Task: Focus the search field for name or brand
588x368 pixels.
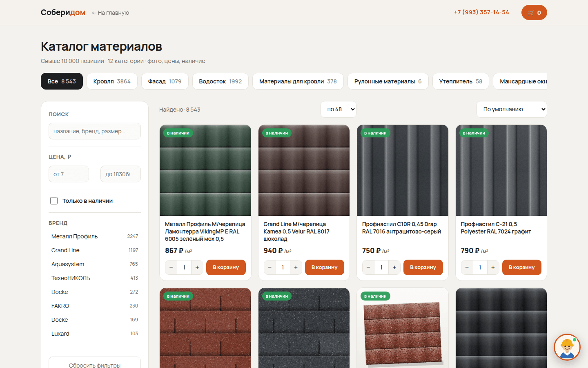Action: coord(95,131)
